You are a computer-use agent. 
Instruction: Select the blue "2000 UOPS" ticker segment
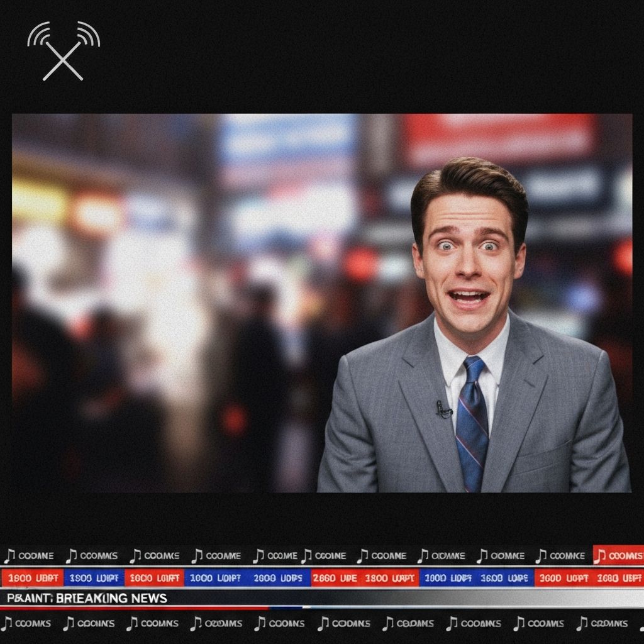pos(279,578)
